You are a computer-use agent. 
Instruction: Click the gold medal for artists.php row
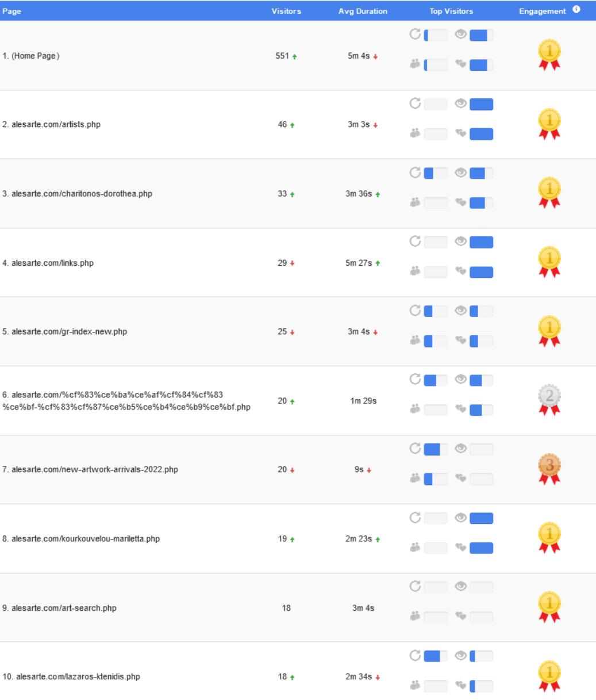coord(549,125)
